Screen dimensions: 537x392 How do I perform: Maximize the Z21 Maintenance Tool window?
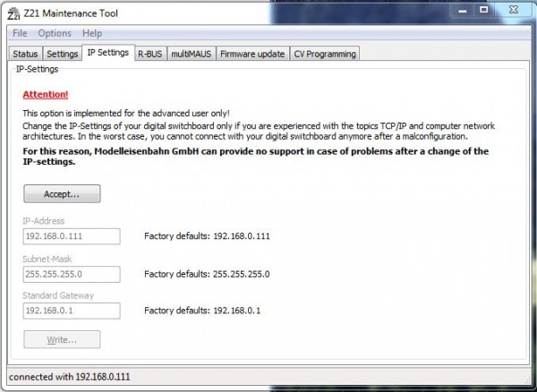(x=483, y=10)
